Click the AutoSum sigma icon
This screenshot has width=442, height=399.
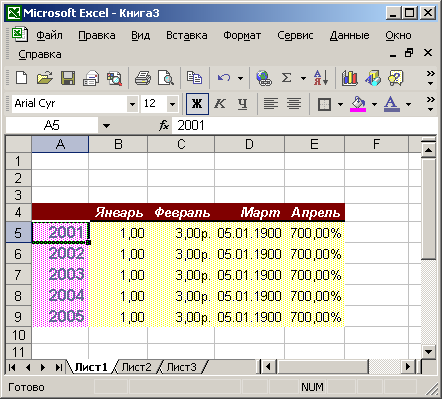(286, 78)
